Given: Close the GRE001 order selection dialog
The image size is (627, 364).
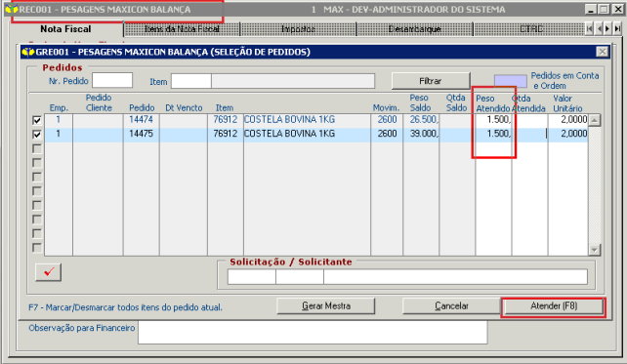Looking at the screenshot, I should coord(603,52).
